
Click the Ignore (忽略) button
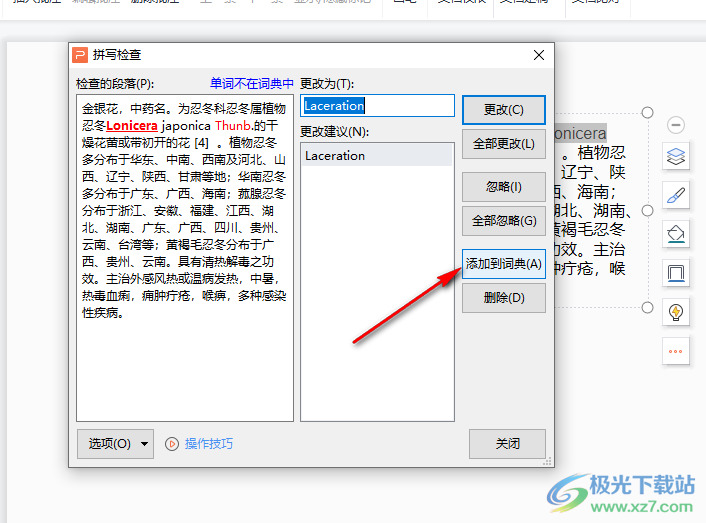(x=503, y=187)
